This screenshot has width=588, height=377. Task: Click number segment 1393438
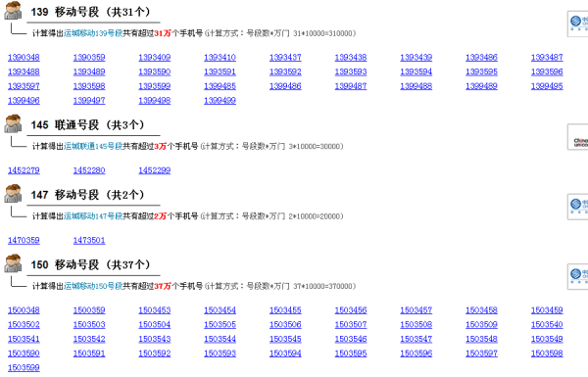click(351, 58)
